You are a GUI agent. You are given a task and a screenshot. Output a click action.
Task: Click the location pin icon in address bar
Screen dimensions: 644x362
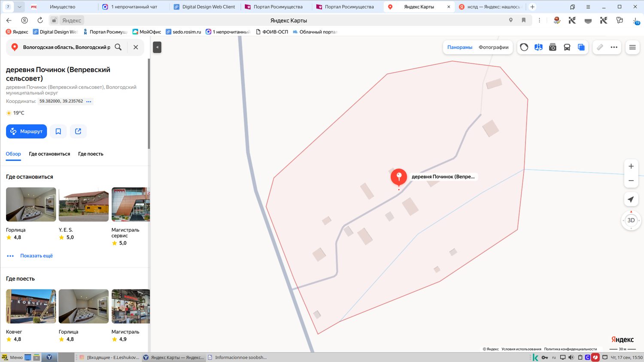510,20
